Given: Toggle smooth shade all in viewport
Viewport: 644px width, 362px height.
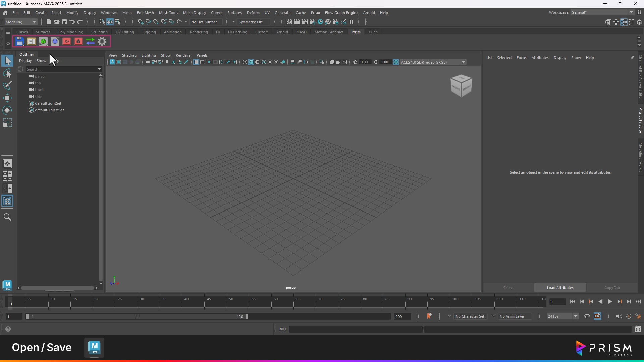Looking at the screenshot, I should coord(251,62).
